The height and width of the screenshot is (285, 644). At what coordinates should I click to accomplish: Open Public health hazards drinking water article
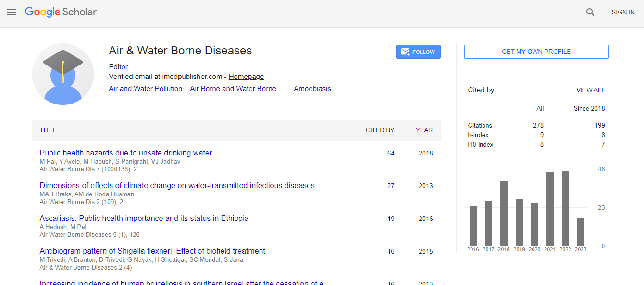pos(125,153)
